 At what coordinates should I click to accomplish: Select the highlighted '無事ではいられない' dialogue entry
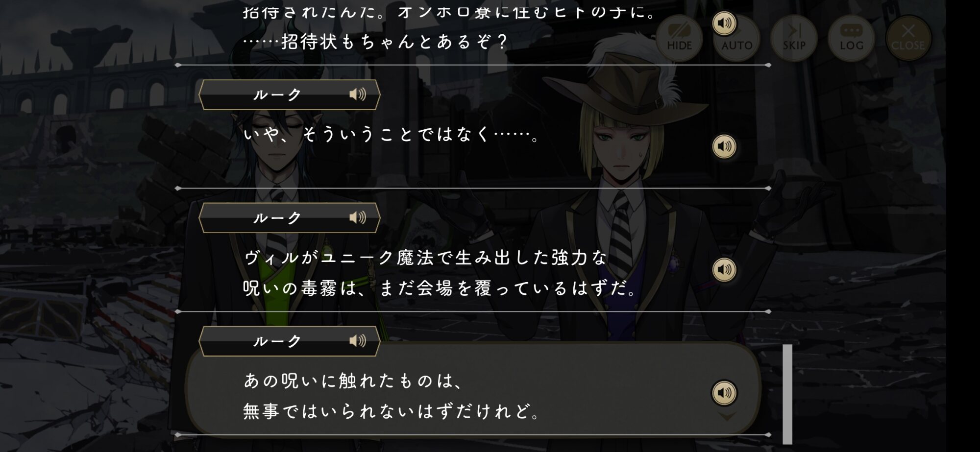(473, 389)
